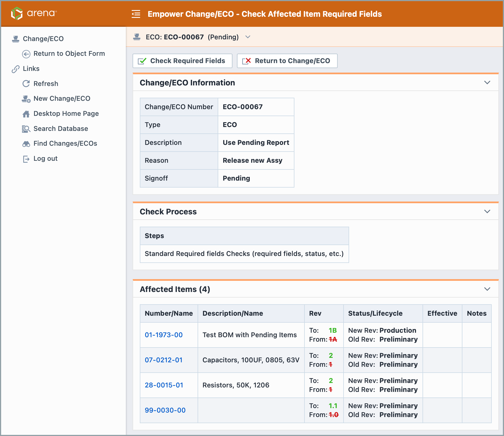Select the Change/ECO sidebar heading

43,39
